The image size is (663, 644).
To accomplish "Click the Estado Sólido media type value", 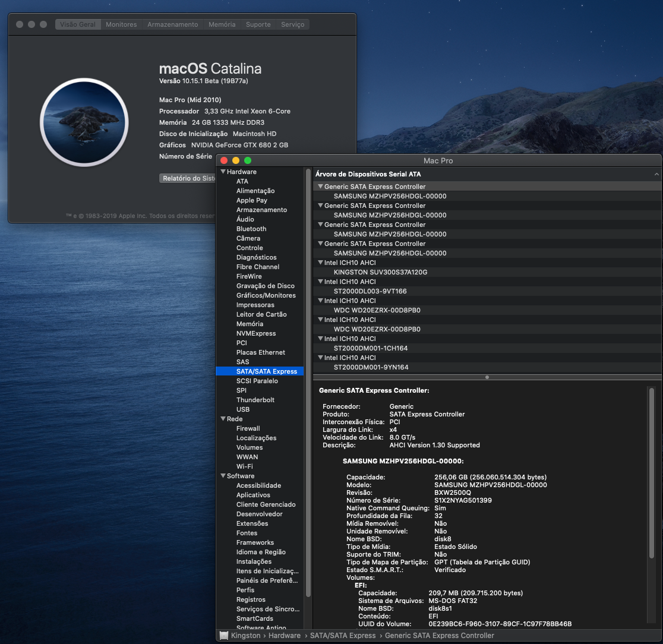I will coord(456,547).
